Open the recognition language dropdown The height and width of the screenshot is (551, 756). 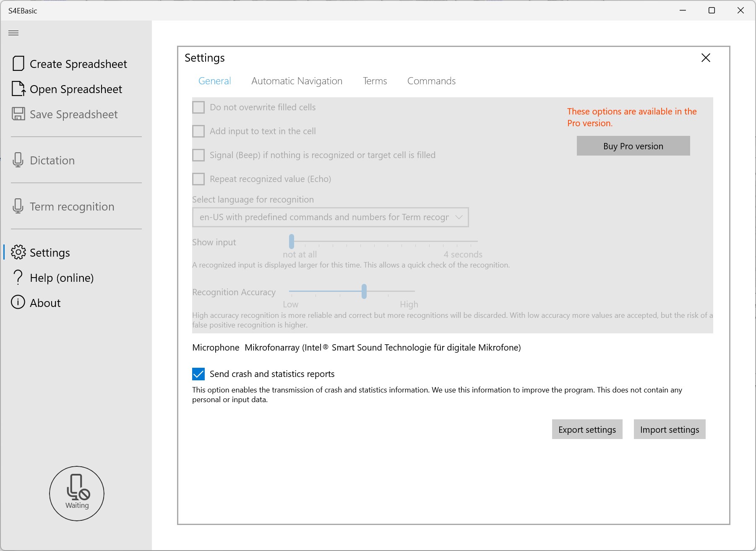330,217
